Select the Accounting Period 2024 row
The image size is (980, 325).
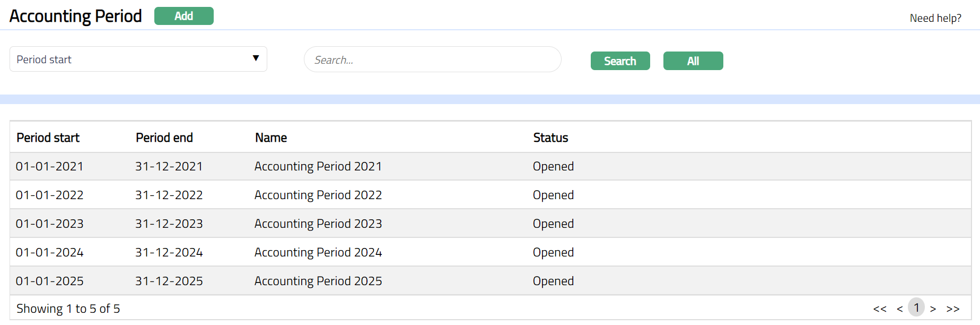(x=318, y=252)
